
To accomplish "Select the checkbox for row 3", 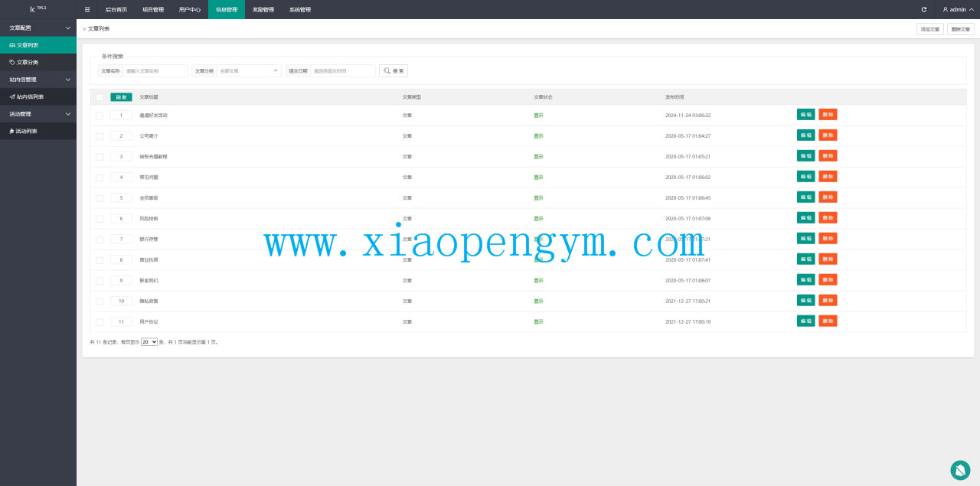I will [x=100, y=156].
